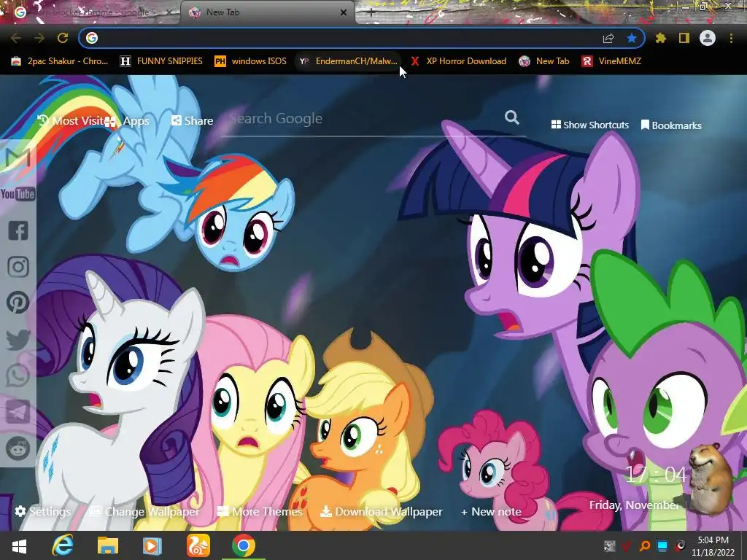Open the Reddit sidebar icon
The image size is (747, 560).
(x=18, y=448)
